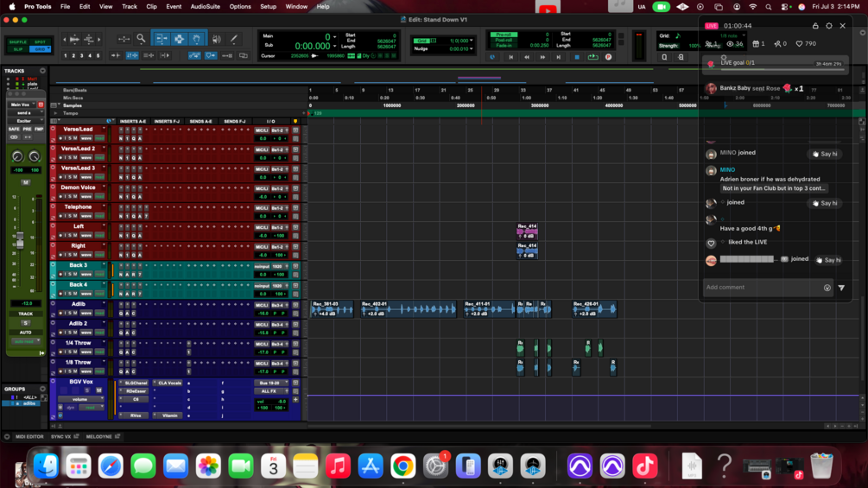The width and height of the screenshot is (868, 488).
Task: Open the CLA Vocals insert plugin
Action: coord(169,383)
